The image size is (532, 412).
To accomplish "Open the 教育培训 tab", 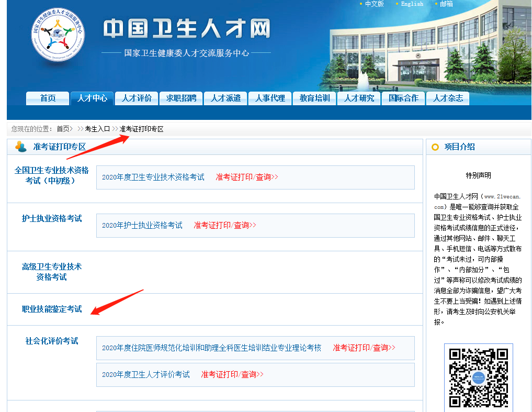I will [x=314, y=98].
